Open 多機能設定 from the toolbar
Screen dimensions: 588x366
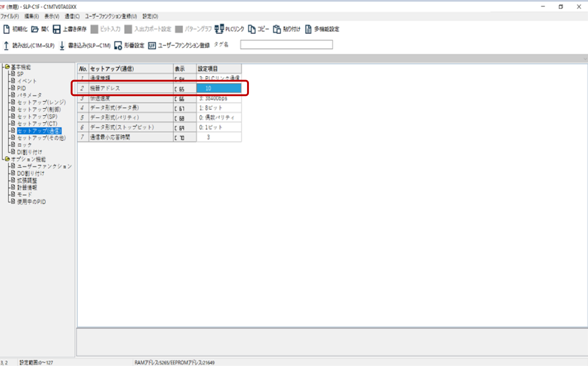[308, 29]
